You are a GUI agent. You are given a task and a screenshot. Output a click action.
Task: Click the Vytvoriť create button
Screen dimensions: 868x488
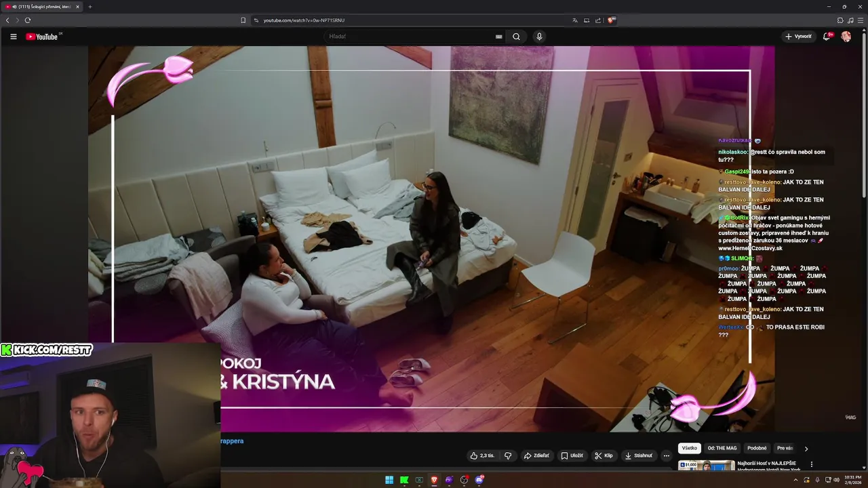(x=798, y=37)
